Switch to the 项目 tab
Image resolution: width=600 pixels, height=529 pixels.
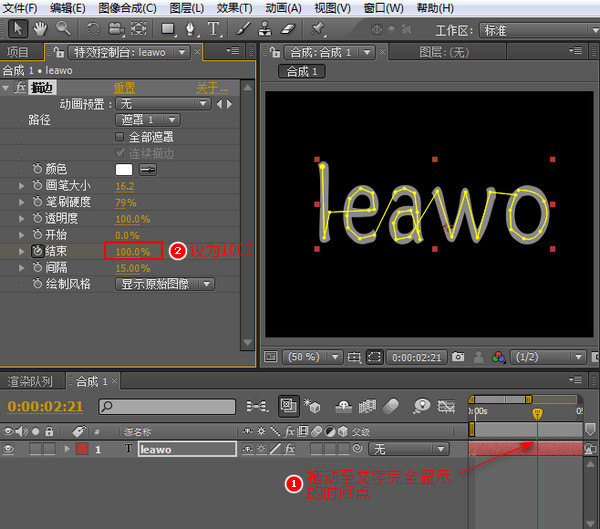tap(18, 52)
